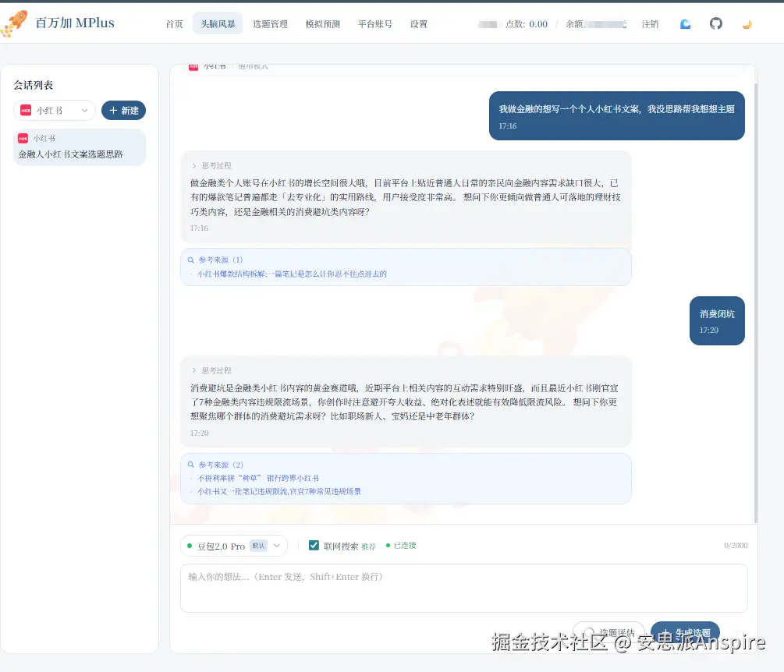
Task: Focus the 输入你的想法 text input
Action: pyautogui.click(x=463, y=588)
